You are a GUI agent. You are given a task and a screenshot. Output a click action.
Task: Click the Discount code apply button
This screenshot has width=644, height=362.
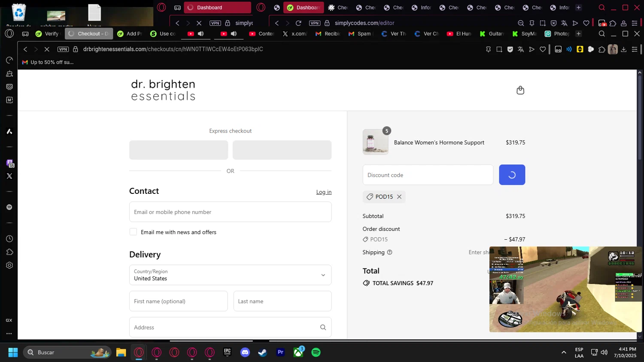pos(512,175)
